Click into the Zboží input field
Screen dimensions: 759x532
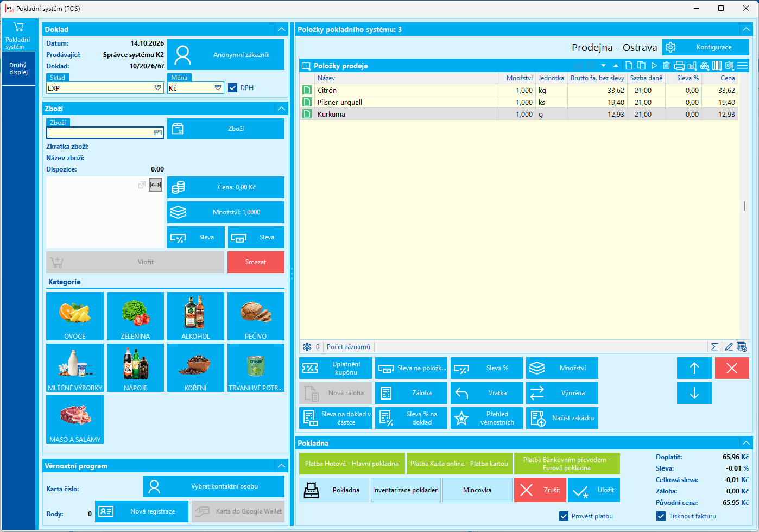(x=105, y=133)
